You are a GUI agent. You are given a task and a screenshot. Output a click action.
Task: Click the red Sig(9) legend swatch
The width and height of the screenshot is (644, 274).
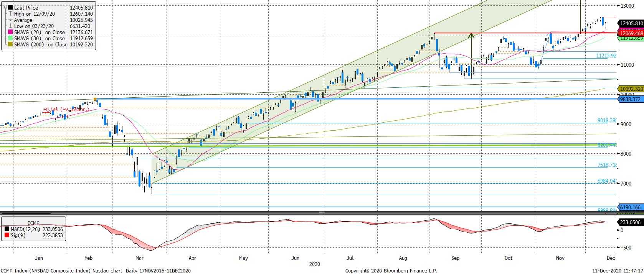click(6, 235)
